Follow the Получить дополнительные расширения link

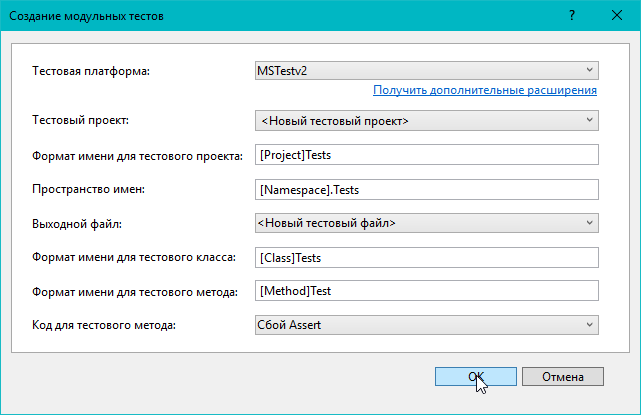(x=485, y=90)
